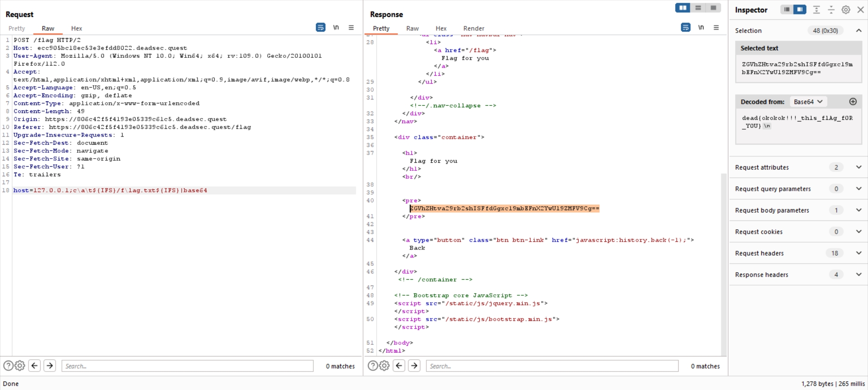868x390 pixels.
Task: Switch Response view to Raw tab
Action: [x=412, y=28]
